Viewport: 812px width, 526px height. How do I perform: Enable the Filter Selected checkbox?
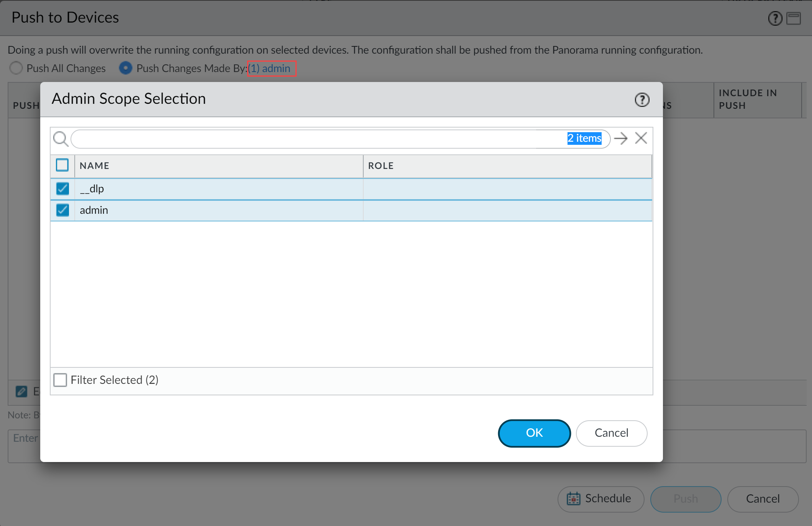(60, 380)
